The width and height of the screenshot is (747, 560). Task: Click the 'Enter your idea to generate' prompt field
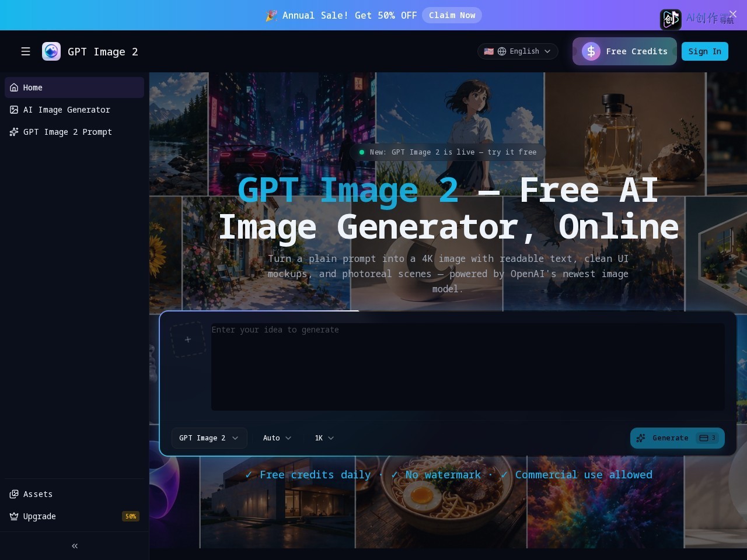tap(468, 367)
